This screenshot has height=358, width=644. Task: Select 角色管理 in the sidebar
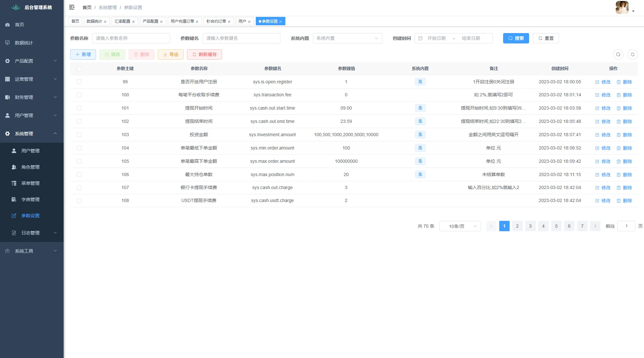pos(31,167)
